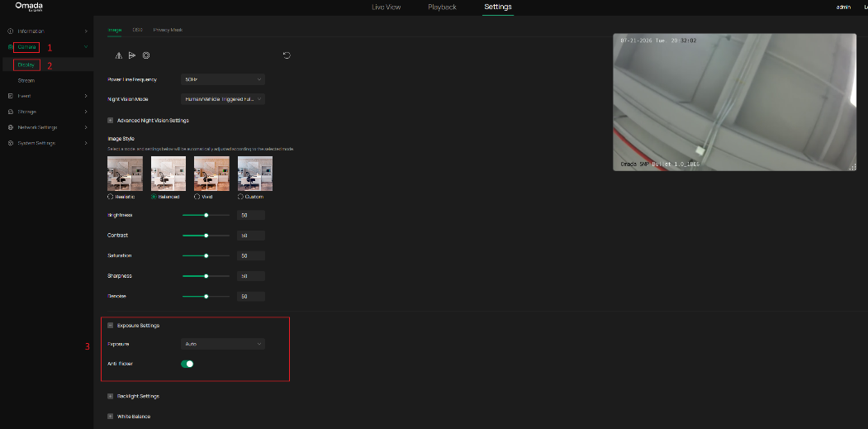This screenshot has width=868, height=429.
Task: Click the live camera preview video
Action: (x=734, y=102)
